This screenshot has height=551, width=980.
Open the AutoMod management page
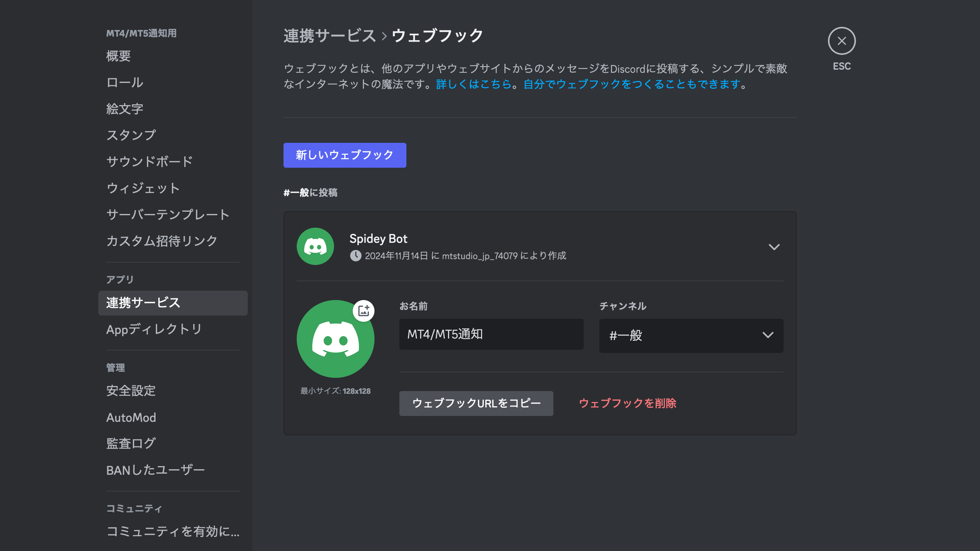(x=131, y=417)
